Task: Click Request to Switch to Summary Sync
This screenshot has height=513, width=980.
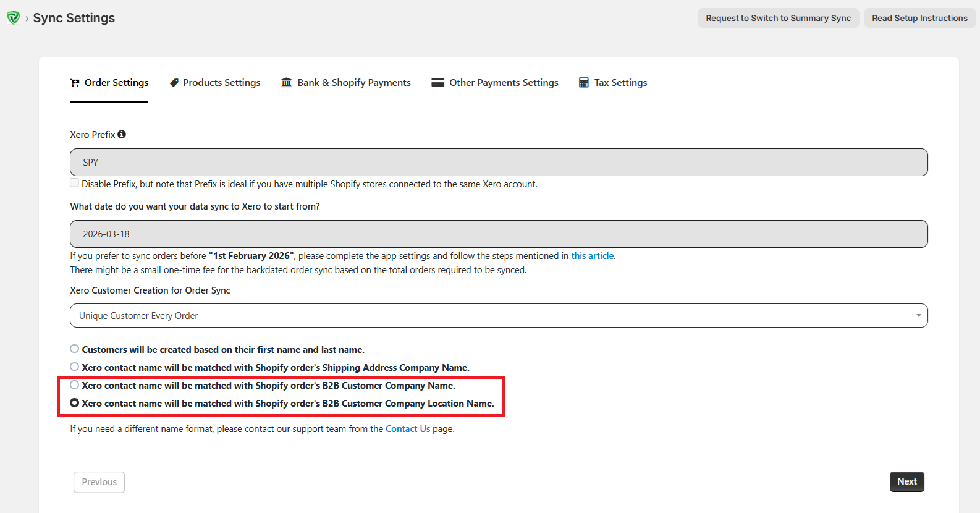Action: coord(779,18)
